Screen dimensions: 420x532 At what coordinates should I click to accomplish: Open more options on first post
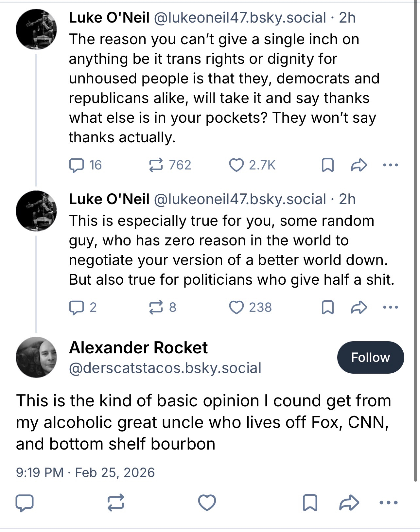(391, 165)
